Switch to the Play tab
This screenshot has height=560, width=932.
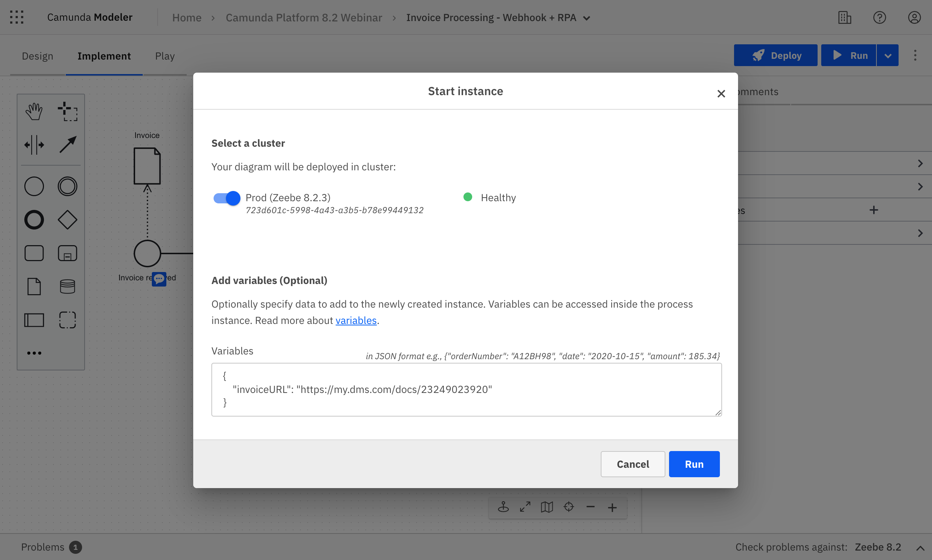click(x=165, y=56)
